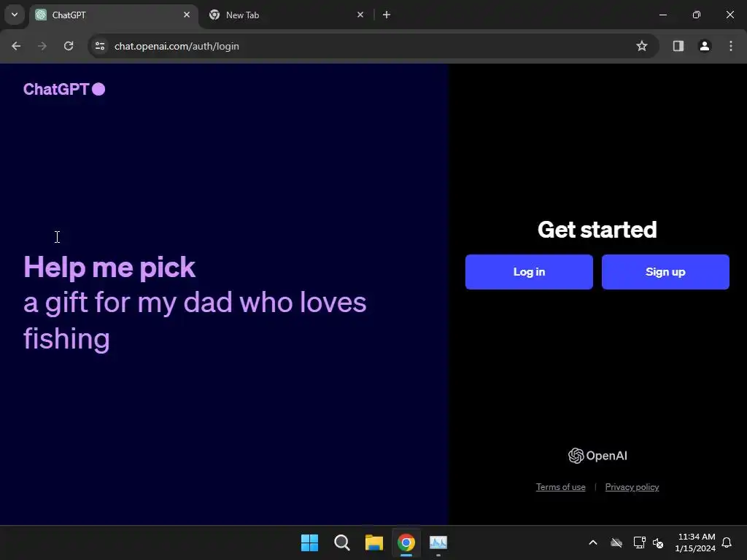Open File Explorer from taskbar
This screenshot has height=560, width=747.
point(374,542)
